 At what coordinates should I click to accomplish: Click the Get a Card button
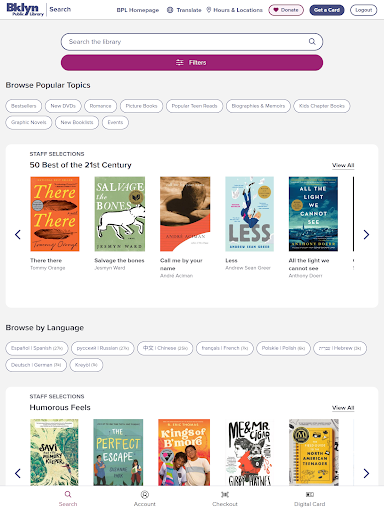(x=327, y=10)
